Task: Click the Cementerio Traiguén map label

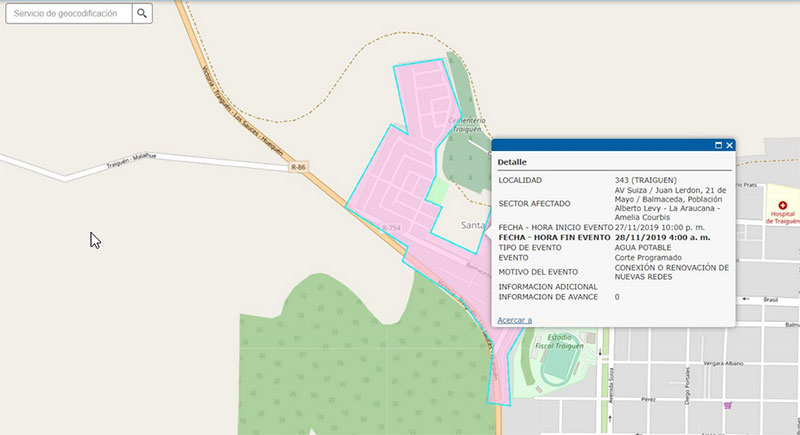Action: click(x=464, y=125)
